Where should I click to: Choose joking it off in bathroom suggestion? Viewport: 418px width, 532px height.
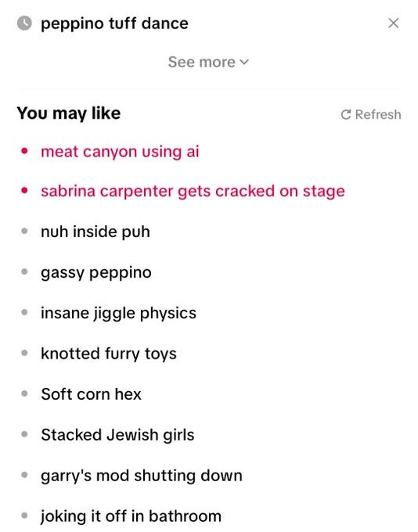point(131,516)
